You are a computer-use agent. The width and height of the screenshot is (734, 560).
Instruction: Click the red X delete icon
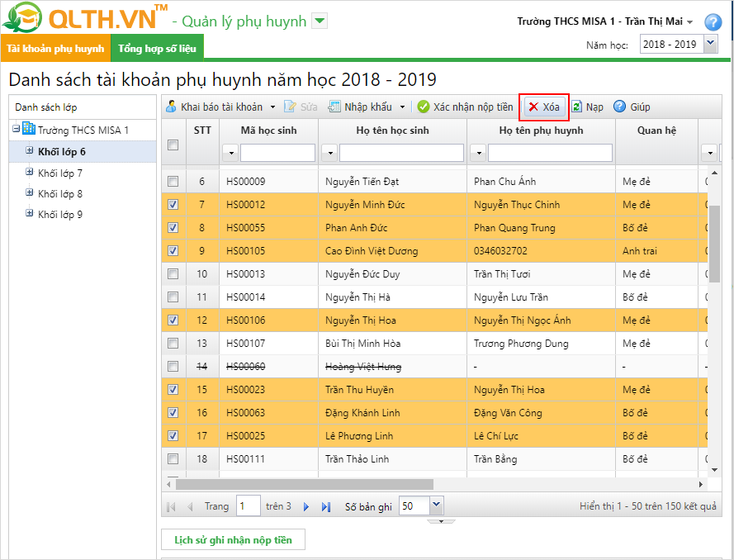533,107
